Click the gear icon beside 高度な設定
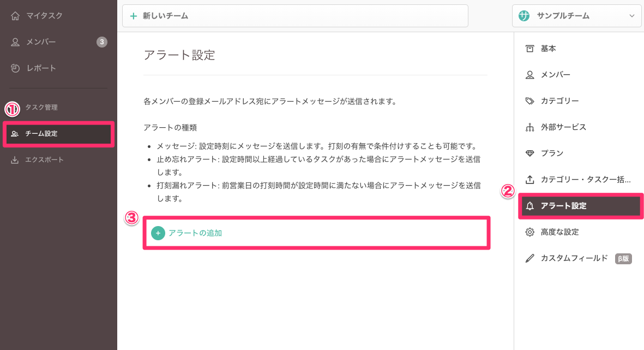This screenshot has height=350, width=644. pyautogui.click(x=529, y=232)
